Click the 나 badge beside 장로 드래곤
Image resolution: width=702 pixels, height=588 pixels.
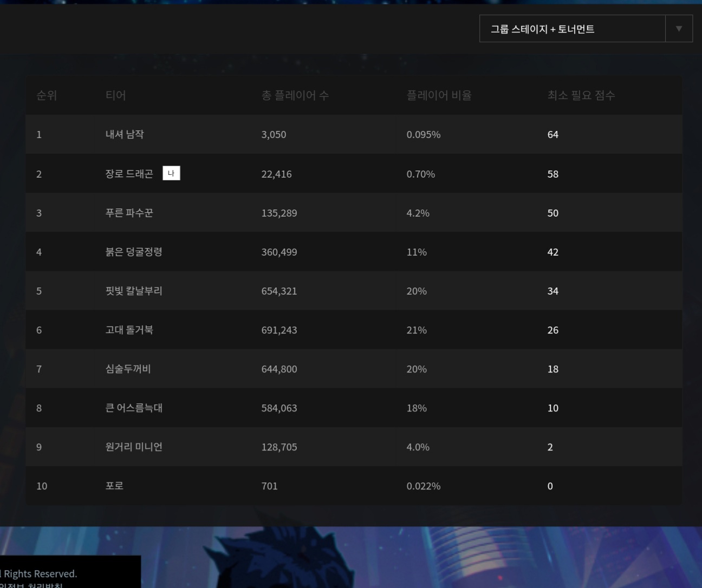[x=171, y=173]
